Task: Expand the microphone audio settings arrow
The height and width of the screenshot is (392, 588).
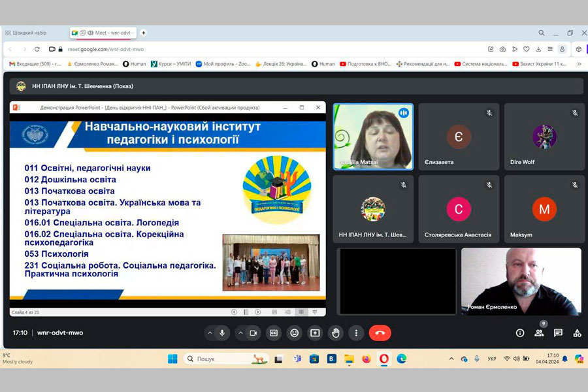Action: coord(210,333)
